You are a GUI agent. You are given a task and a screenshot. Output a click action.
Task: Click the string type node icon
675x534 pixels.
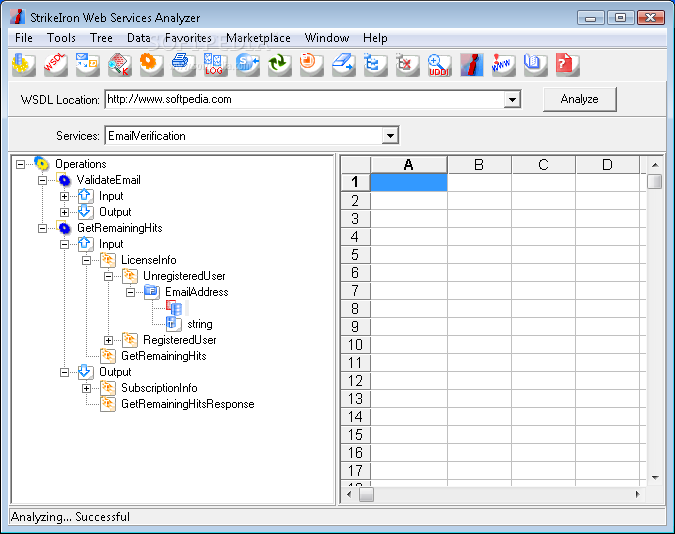pos(173,324)
